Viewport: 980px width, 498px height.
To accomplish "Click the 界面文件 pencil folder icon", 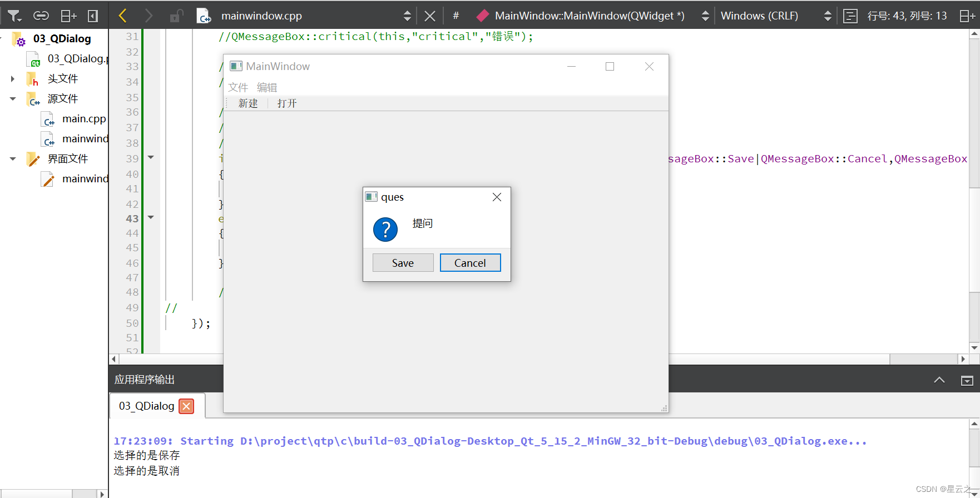I will [x=33, y=159].
